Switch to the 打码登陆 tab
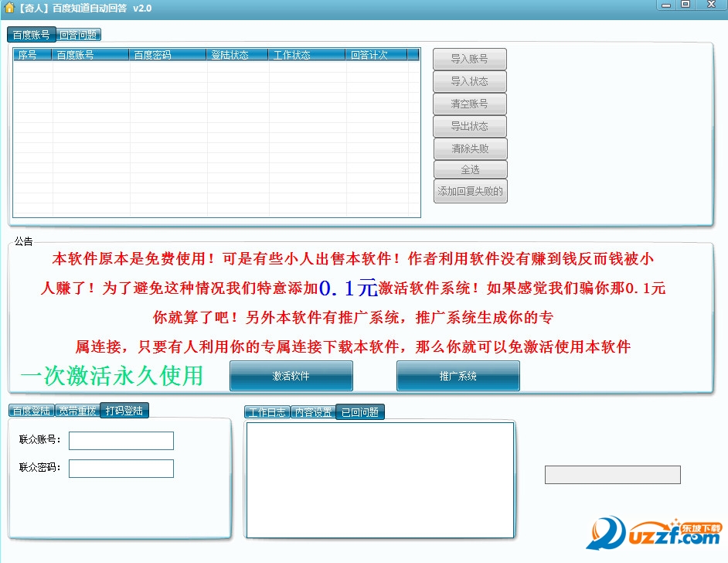The width and height of the screenshot is (728, 563). click(x=124, y=411)
